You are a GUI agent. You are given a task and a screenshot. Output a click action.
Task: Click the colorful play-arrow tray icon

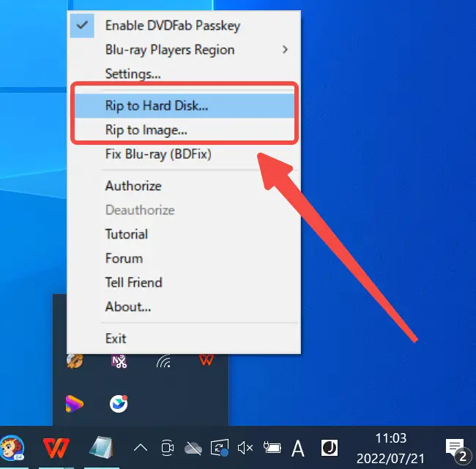click(74, 404)
